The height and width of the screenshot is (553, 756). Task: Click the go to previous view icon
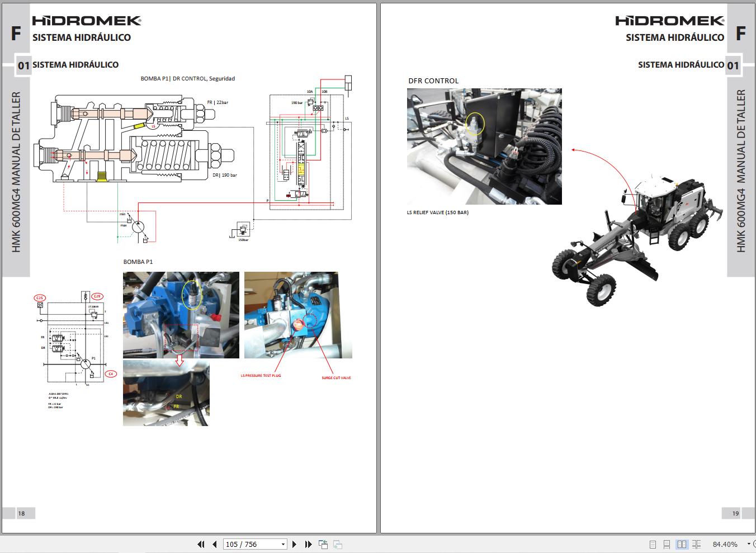(323, 544)
